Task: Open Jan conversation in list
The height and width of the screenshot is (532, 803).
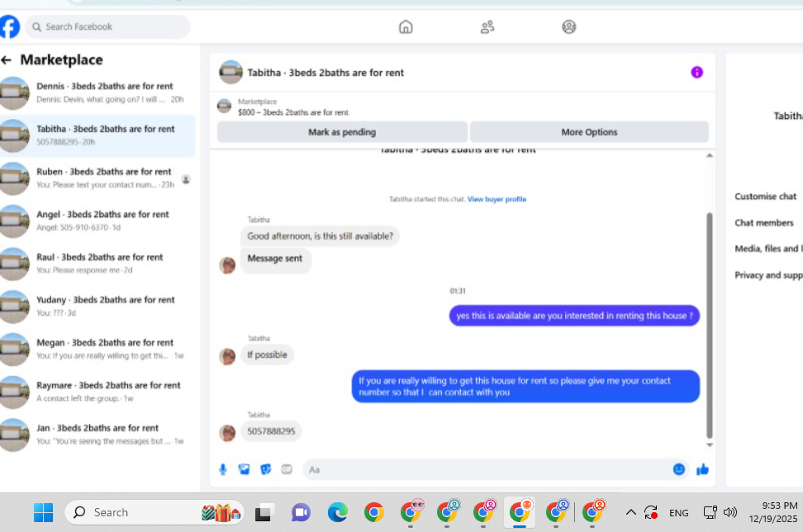Action: (97, 435)
